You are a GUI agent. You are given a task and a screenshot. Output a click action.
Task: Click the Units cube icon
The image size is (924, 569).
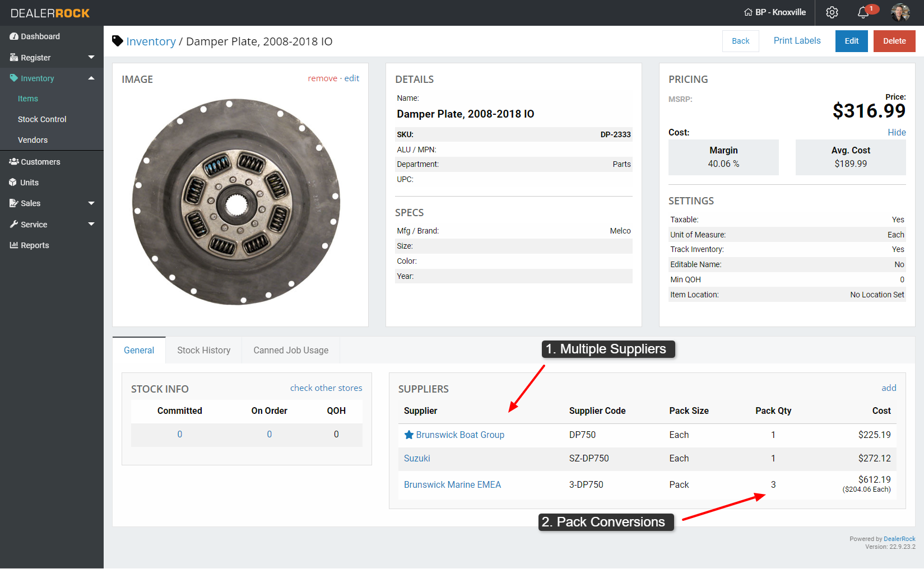tap(13, 183)
